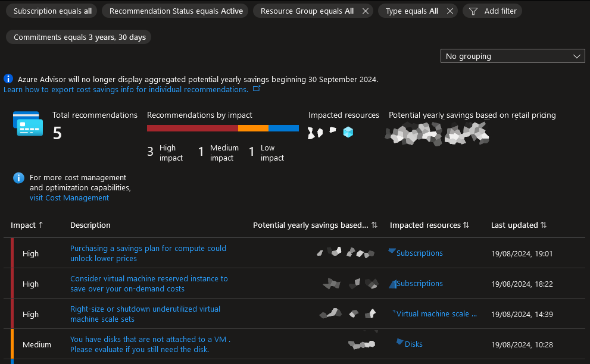Image resolution: width=590 pixels, height=364 pixels.
Task: Click the external link icon after the export link
Action: [x=257, y=89]
